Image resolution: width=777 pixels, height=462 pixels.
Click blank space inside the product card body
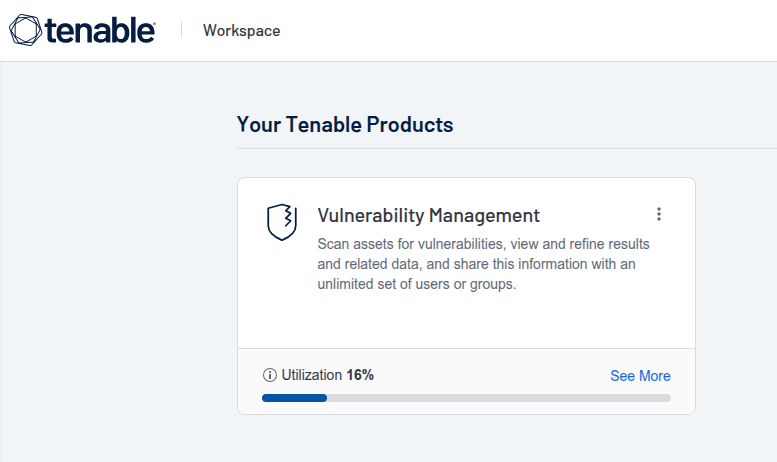click(x=465, y=322)
